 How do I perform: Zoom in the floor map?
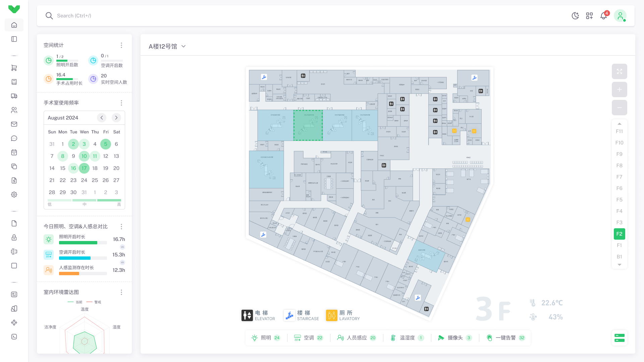(x=619, y=89)
